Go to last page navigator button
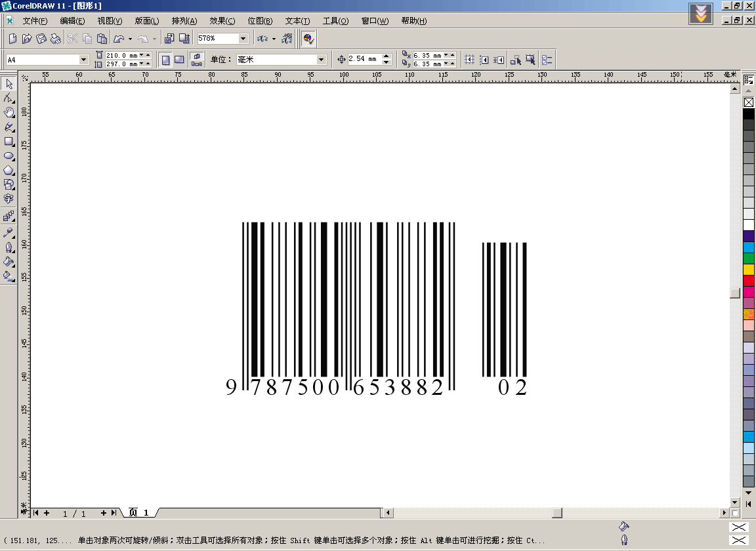 (114, 513)
